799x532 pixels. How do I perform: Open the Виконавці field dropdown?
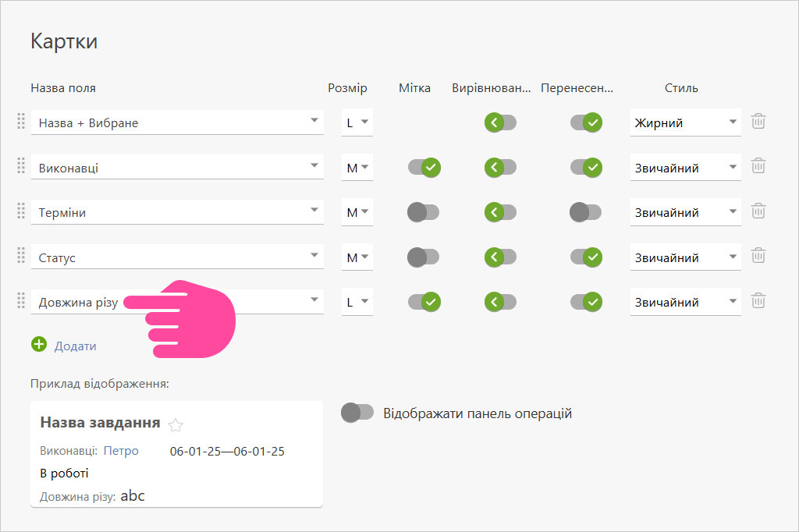(177, 167)
